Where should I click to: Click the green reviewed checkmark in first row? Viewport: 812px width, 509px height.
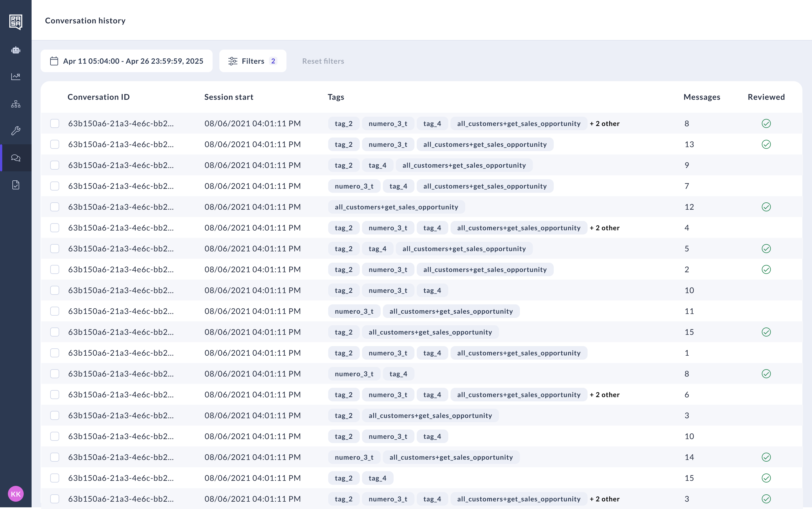point(766,123)
